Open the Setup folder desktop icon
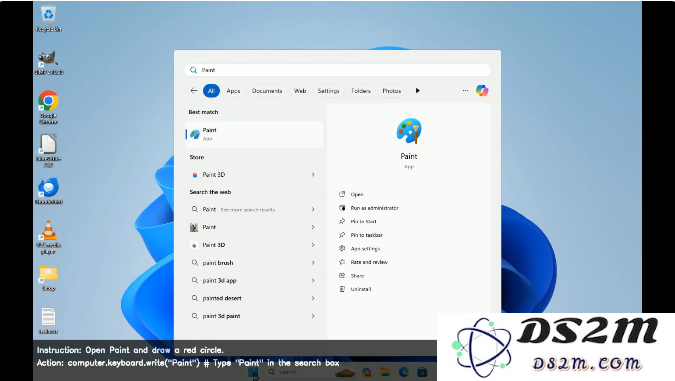 coord(48,279)
